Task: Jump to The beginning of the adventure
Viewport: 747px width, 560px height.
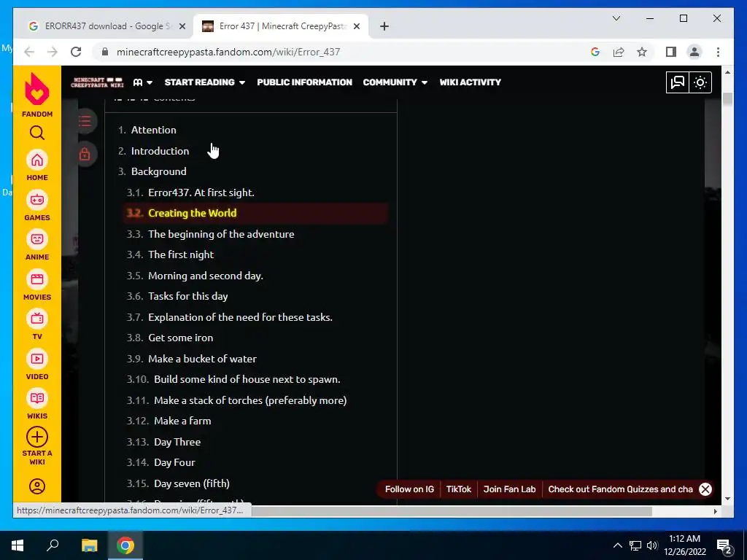Action: [x=221, y=234]
